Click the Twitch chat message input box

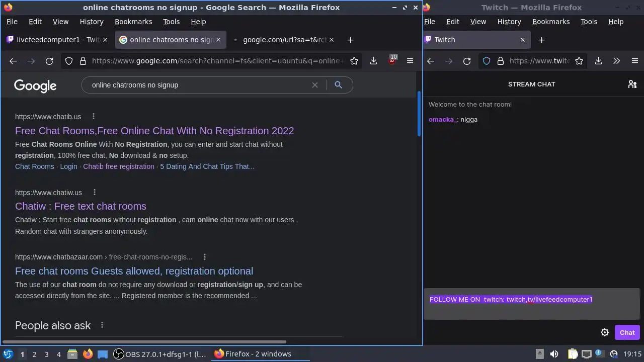click(x=532, y=304)
